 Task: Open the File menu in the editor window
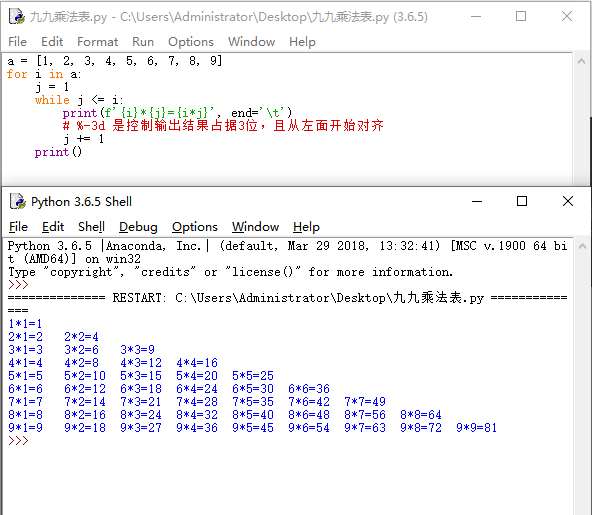18,42
